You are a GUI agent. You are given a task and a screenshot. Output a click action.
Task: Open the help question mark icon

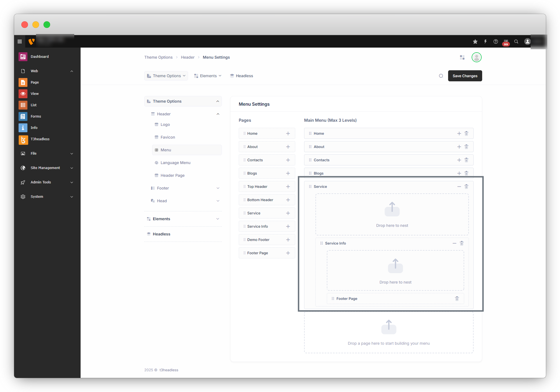(495, 41)
